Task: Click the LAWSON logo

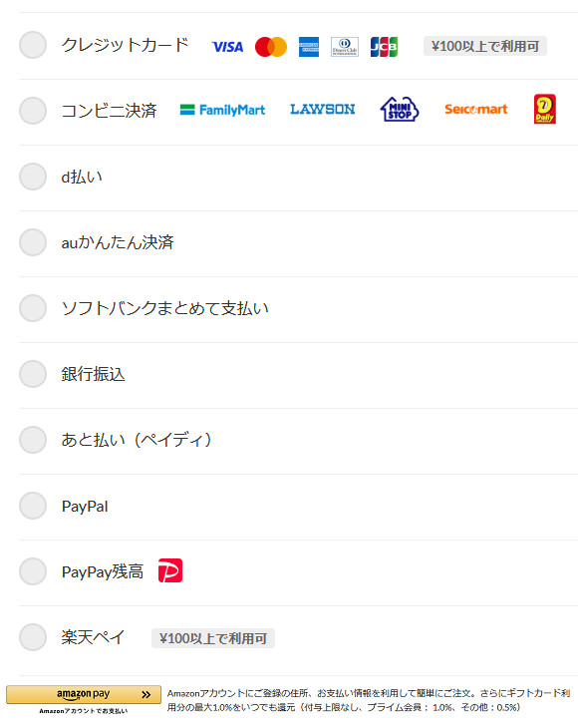Action: coord(323,110)
